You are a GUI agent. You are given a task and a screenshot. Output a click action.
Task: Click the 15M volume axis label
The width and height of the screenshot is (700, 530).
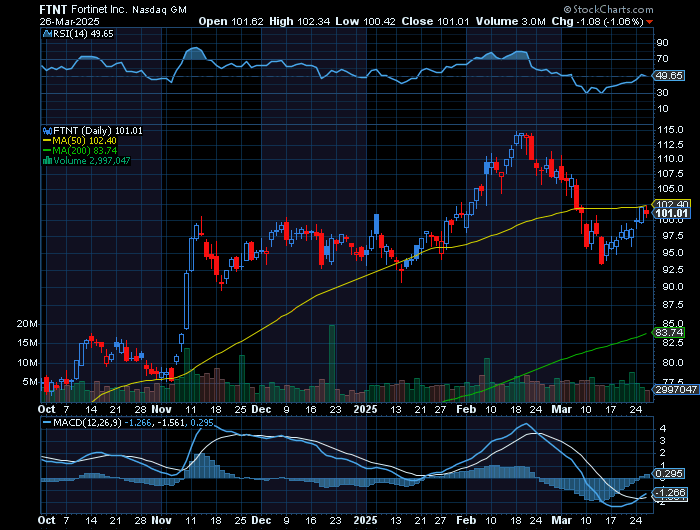coord(27,343)
